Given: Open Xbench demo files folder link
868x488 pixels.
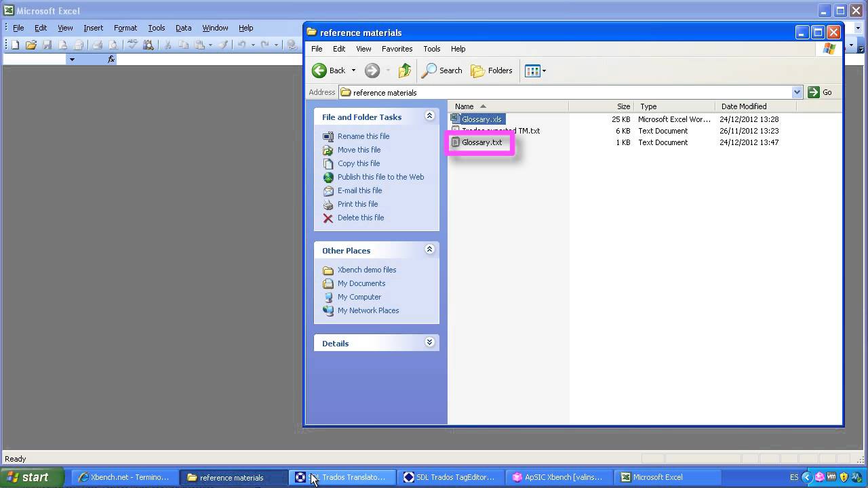Looking at the screenshot, I should 367,270.
